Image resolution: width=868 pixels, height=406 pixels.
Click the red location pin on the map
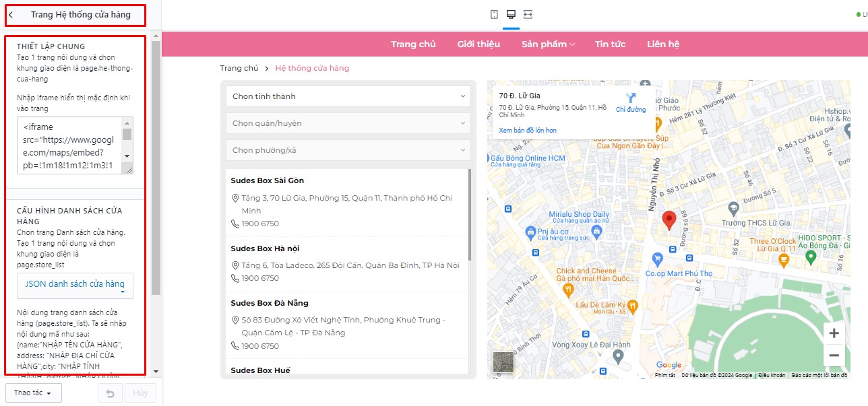[669, 220]
